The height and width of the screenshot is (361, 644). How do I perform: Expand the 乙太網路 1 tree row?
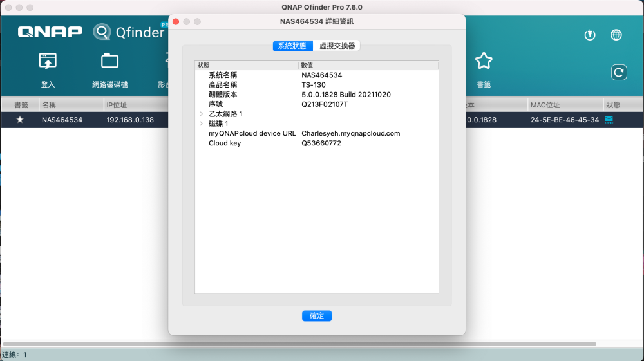(201, 114)
